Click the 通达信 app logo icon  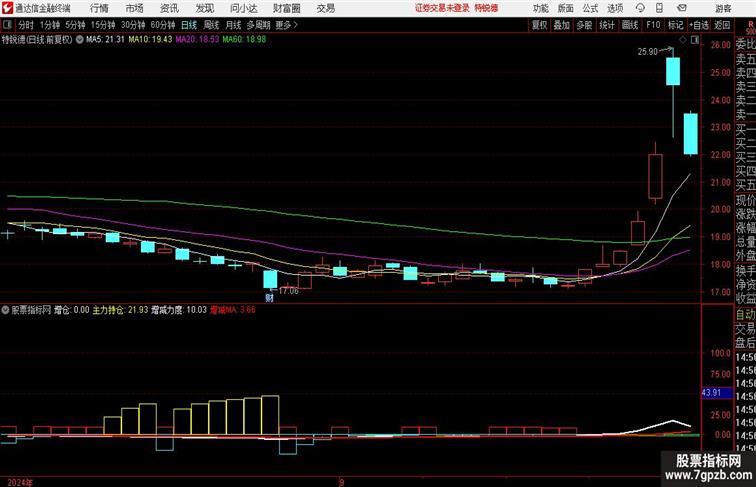click(x=7, y=8)
